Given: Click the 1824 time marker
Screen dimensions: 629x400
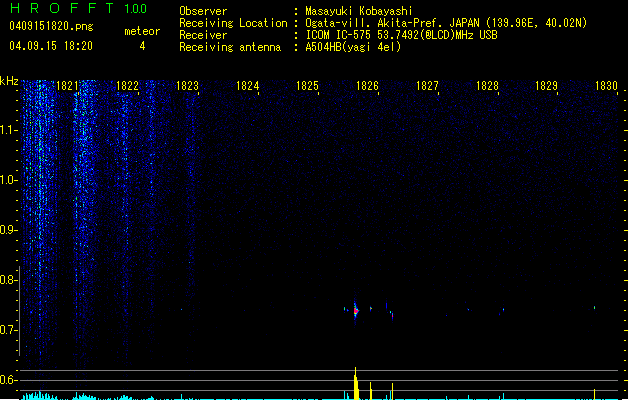Looking at the screenshot, I should pos(248,86).
